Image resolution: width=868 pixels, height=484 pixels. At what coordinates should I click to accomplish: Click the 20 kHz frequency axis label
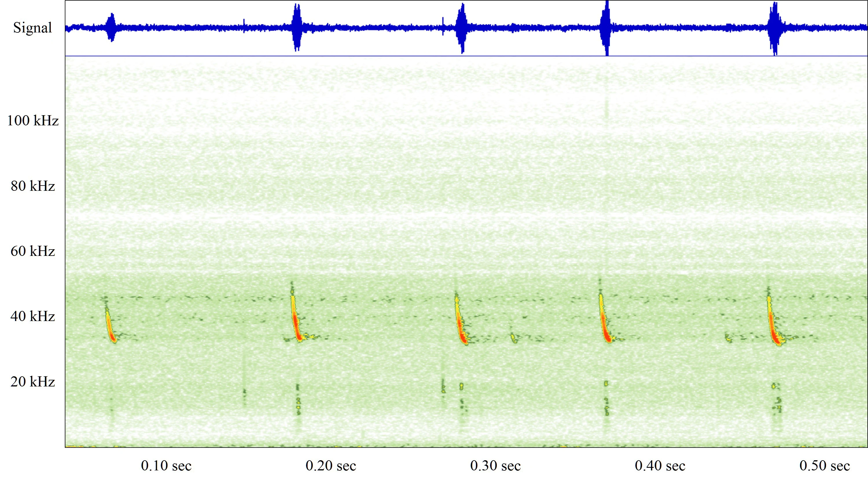click(x=33, y=382)
